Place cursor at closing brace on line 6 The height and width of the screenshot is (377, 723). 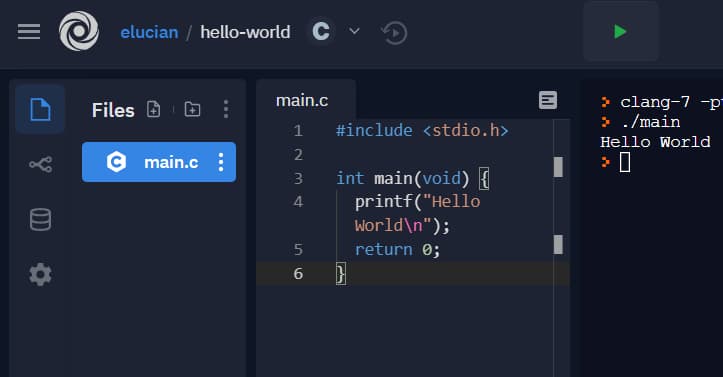[x=341, y=273]
